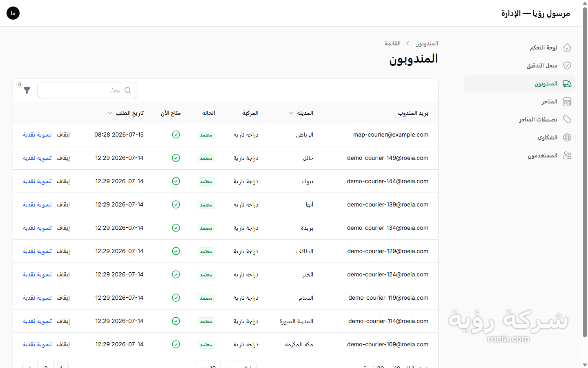Click the available-now check icon for map-courier@example.com

point(176,135)
